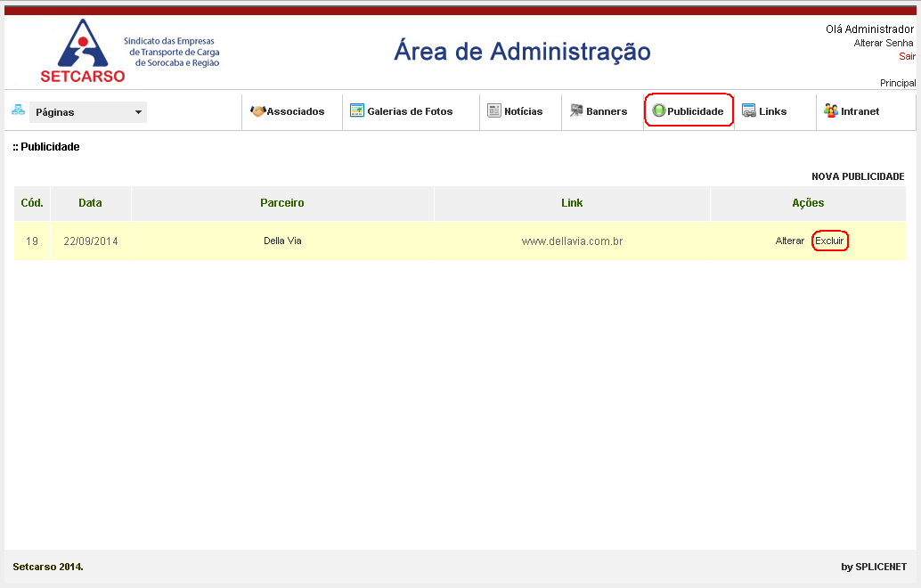
Task: Click the green Publicidade icon
Action: pyautogui.click(x=659, y=110)
